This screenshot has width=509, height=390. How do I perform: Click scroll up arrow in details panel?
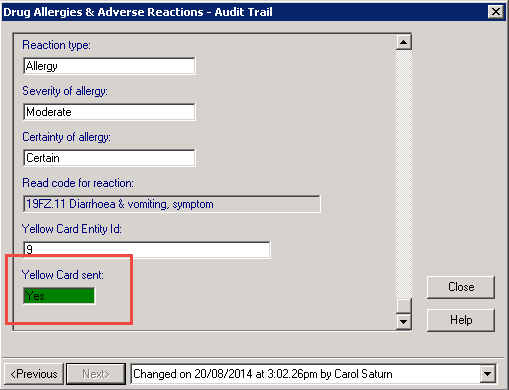404,42
